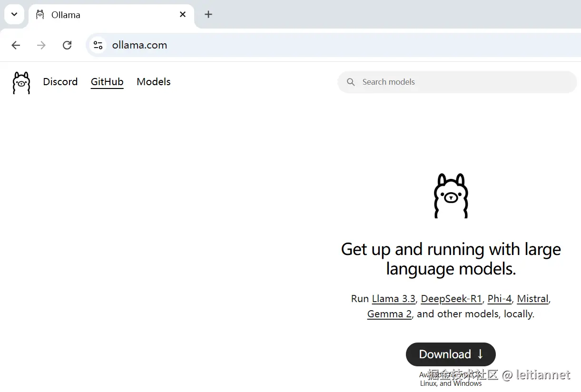The width and height of the screenshot is (581, 392).
Task: Open the Discord link
Action: tap(60, 82)
